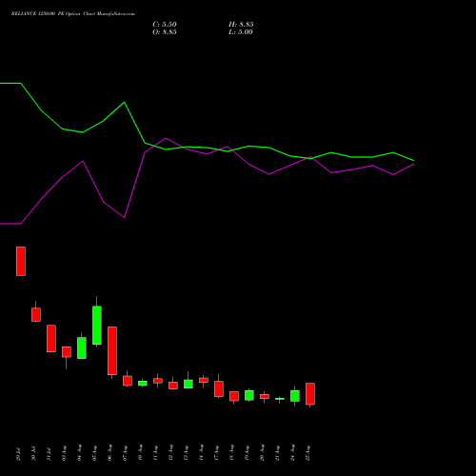Click the green indicator line's peak above 07 Aug
This screenshot has width=476, height=476.
click(124, 102)
